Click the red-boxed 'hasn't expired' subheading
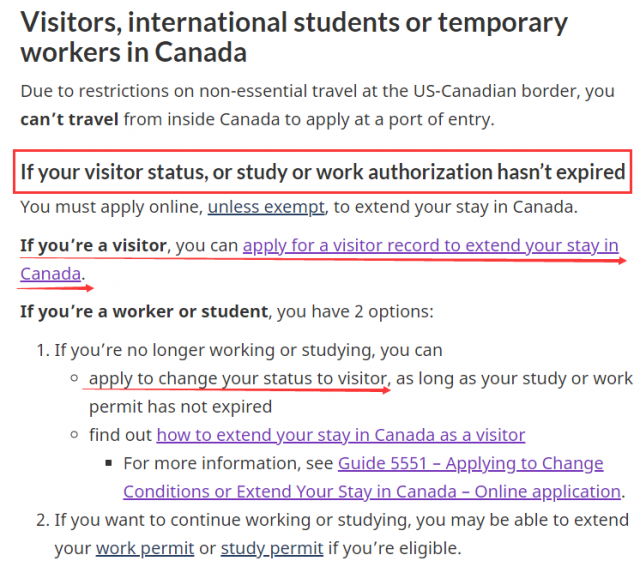640x567 pixels. (322, 172)
